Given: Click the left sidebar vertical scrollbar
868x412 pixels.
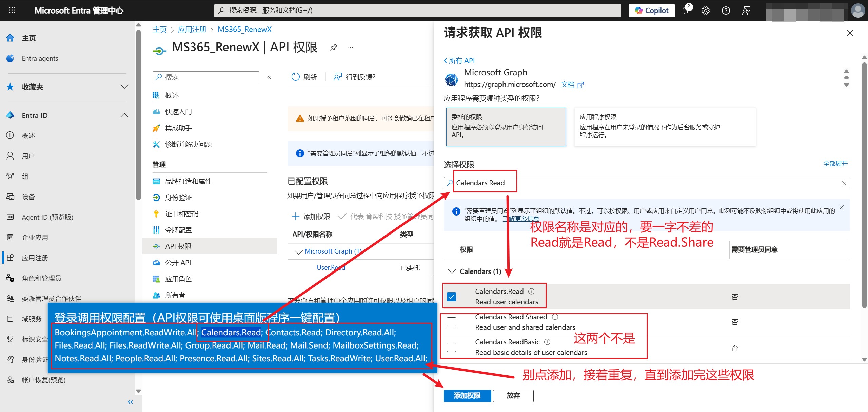Looking at the screenshot, I should point(138,115).
